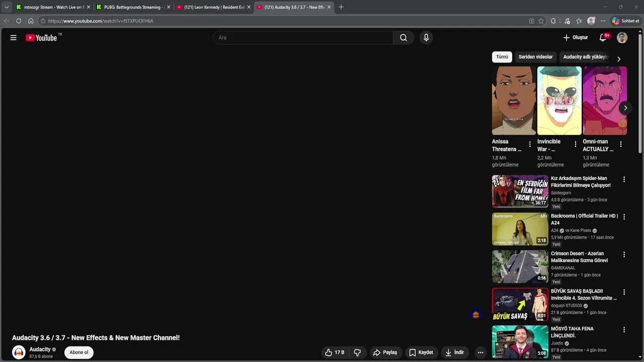Download the video with İndir
Viewport: 644px width, 362px height.
tap(455, 352)
